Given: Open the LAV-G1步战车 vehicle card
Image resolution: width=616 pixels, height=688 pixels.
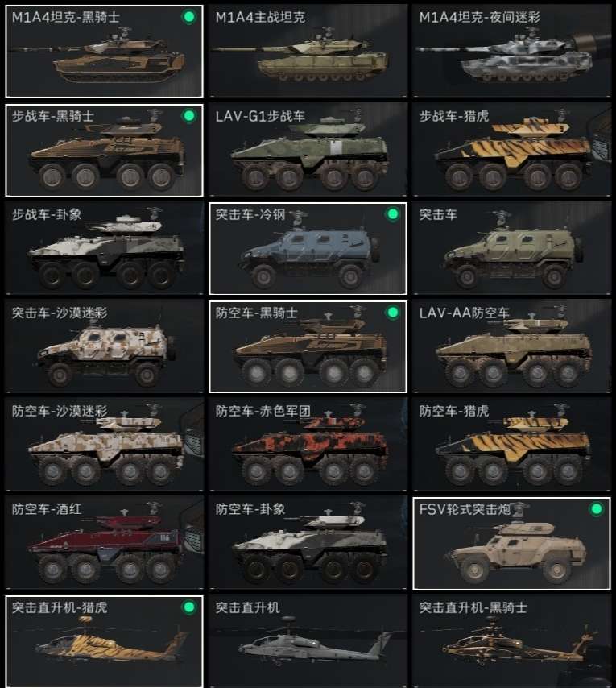Looking at the screenshot, I should (x=308, y=150).
